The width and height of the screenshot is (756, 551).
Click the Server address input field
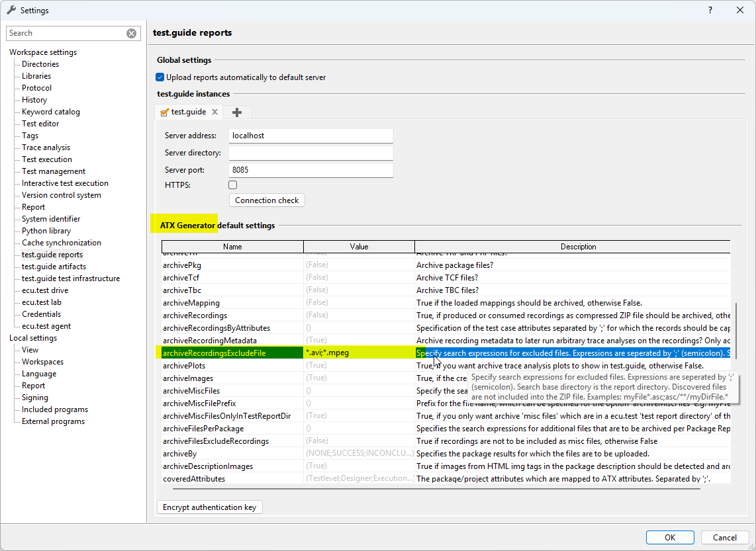coord(310,136)
